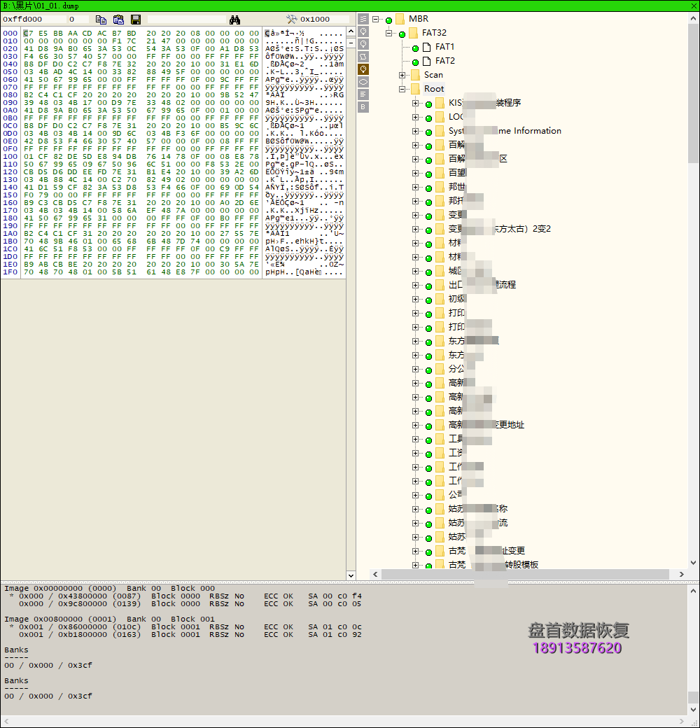
Task: Collapse the MBR tree node
Action: pos(376,19)
